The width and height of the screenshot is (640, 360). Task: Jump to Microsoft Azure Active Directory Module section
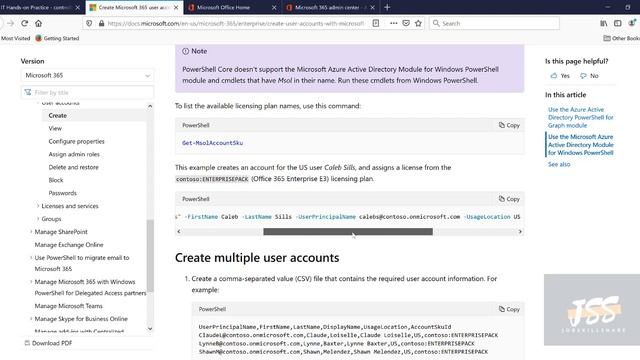click(580, 144)
